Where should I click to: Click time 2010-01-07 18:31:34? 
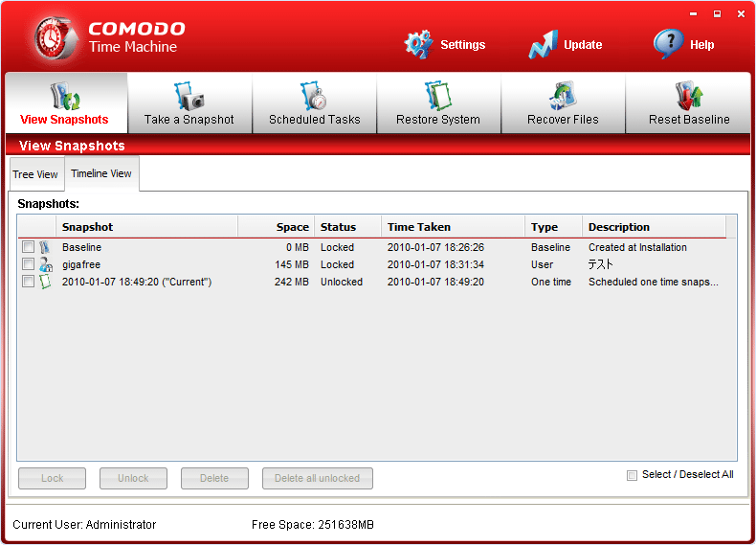435,264
